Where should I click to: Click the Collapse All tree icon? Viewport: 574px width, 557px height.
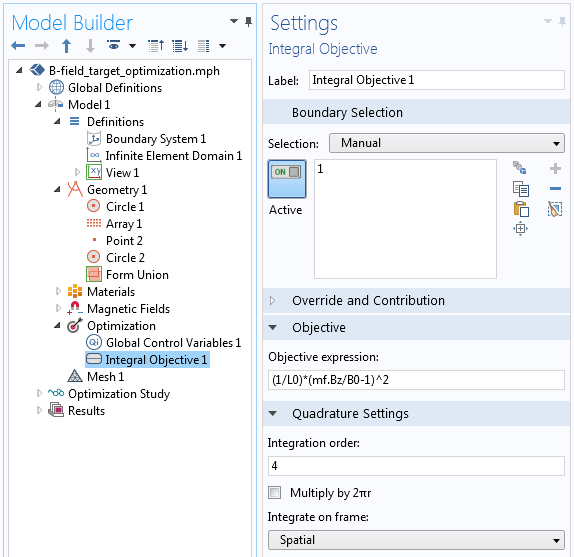click(x=156, y=46)
